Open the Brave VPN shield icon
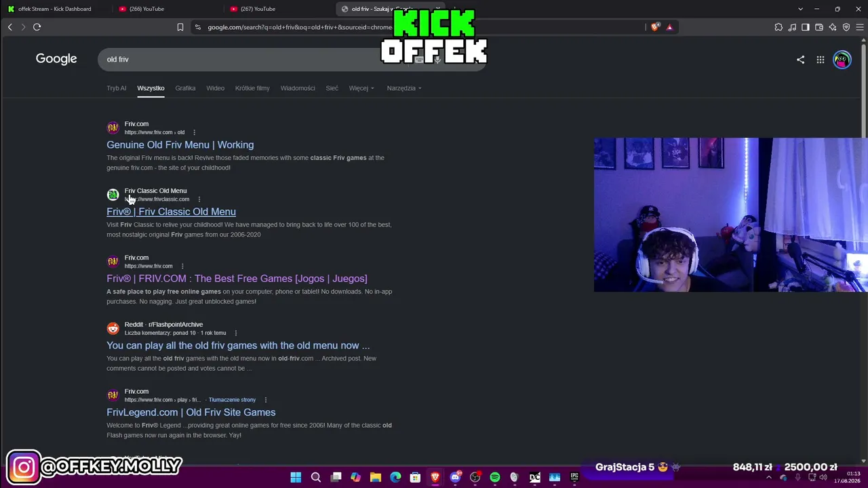The image size is (868, 488). click(x=846, y=27)
